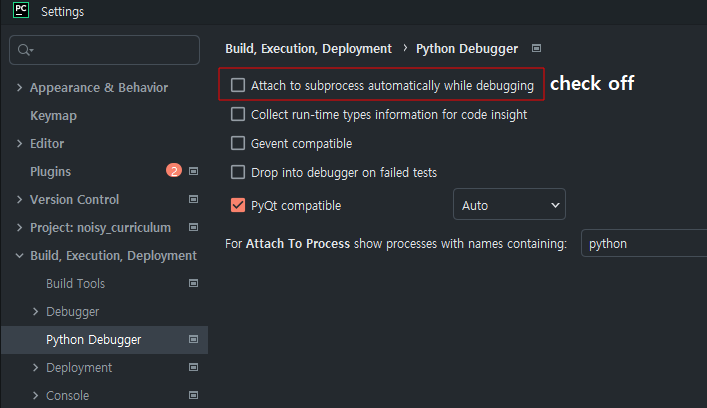Click the project-level icon beside Version Control

point(194,200)
